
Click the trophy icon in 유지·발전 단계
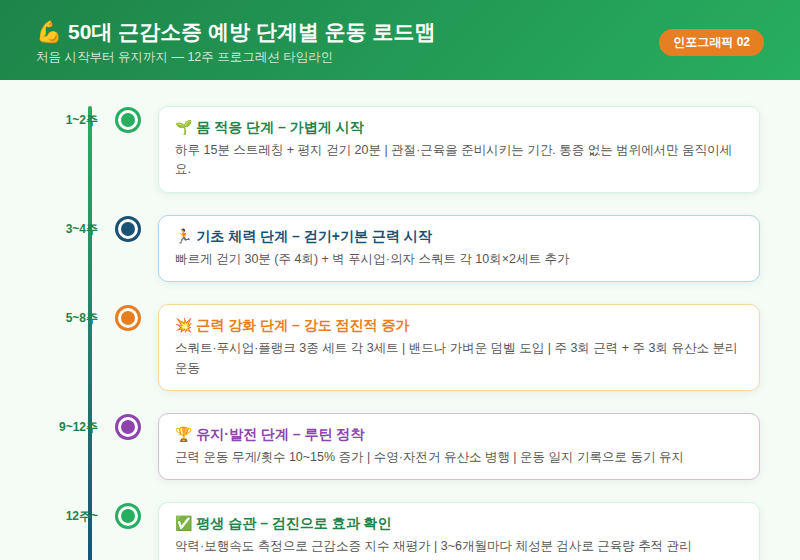pyautogui.click(x=183, y=435)
